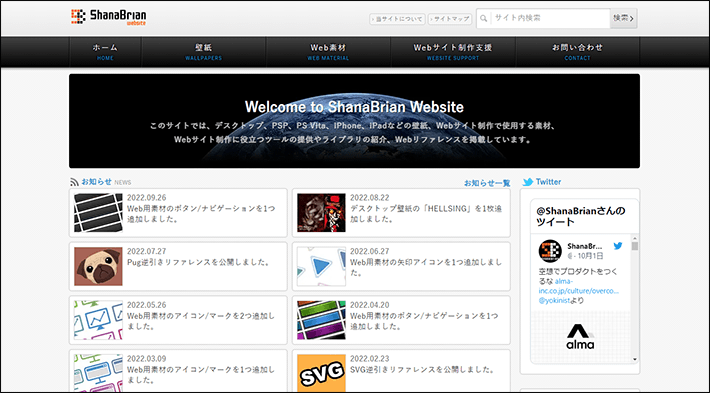The image size is (710, 393).
Task: Click the Twitter timeline scroll-down arrow
Action: [635, 359]
